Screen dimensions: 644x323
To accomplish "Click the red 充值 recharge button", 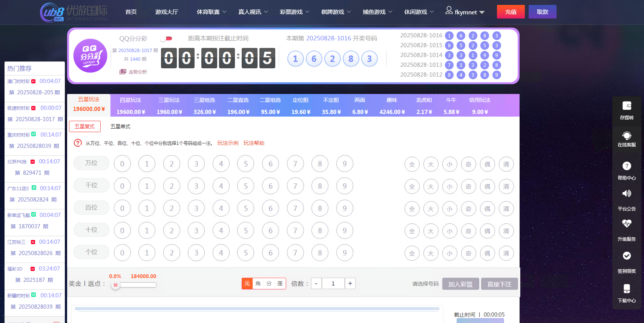I will pos(511,12).
